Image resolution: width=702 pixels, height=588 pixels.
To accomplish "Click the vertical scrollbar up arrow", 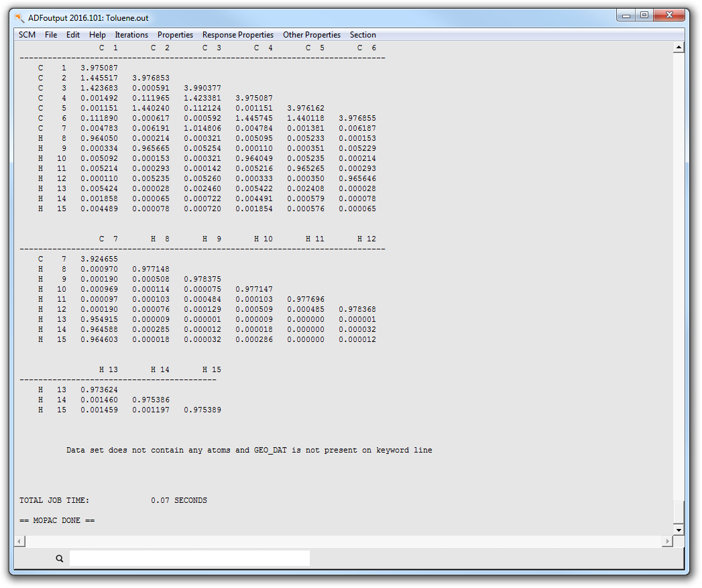I will (x=679, y=47).
